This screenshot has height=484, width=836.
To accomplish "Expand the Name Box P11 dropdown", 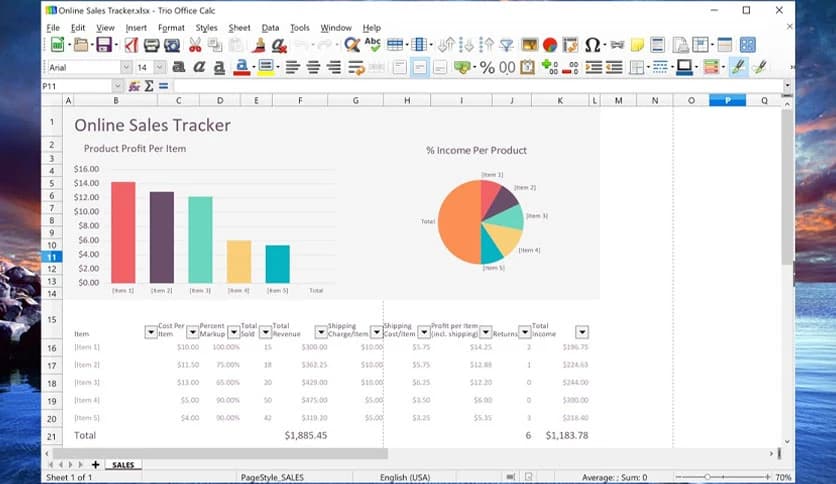I will coord(117,86).
